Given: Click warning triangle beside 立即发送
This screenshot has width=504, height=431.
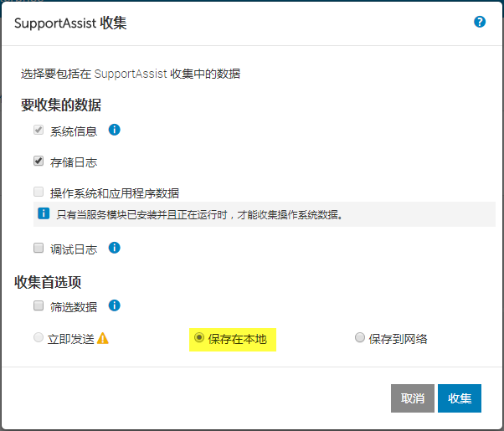Looking at the screenshot, I should tap(103, 338).
